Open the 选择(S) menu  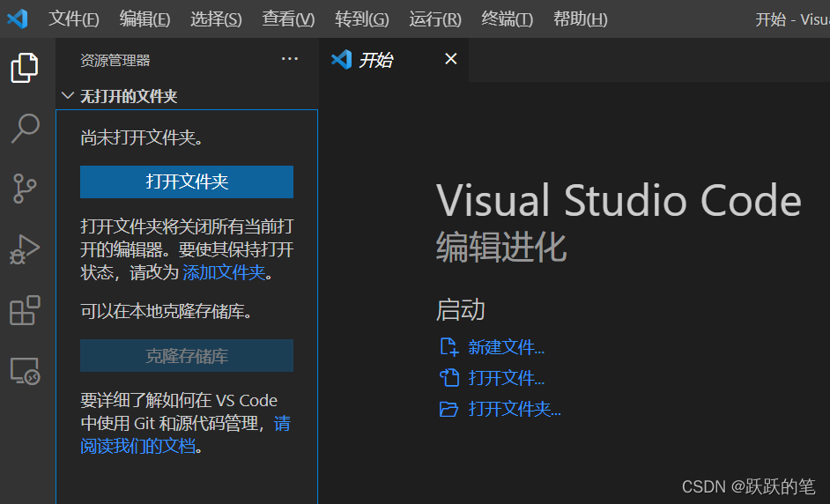[216, 19]
